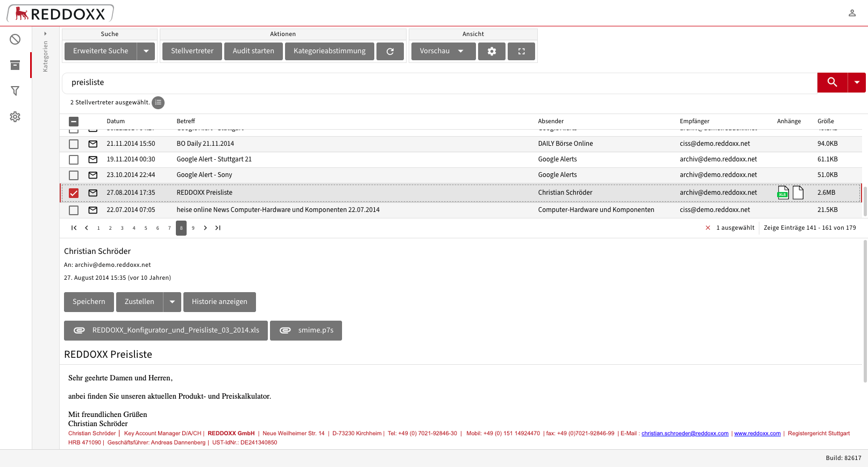Jump to results page 1
This screenshot has width=868, height=467.
98,228
